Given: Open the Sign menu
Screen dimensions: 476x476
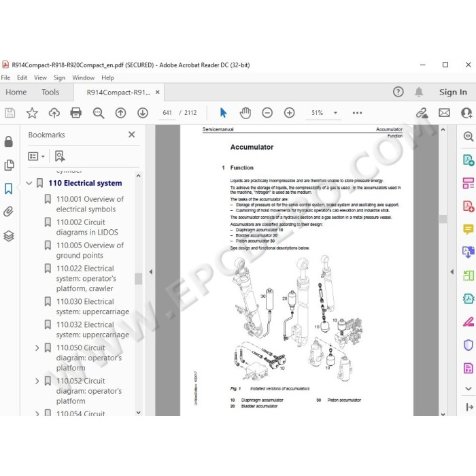Looking at the screenshot, I should click(x=60, y=78).
